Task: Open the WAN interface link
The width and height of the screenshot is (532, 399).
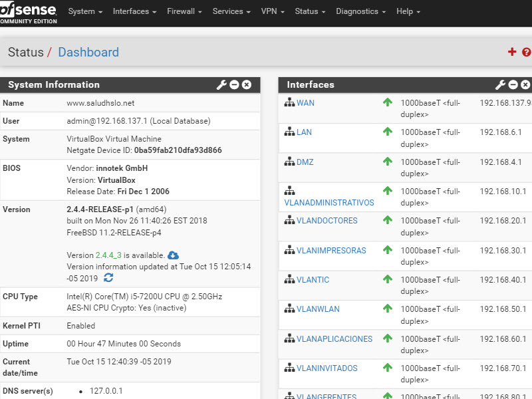Action: pos(305,103)
